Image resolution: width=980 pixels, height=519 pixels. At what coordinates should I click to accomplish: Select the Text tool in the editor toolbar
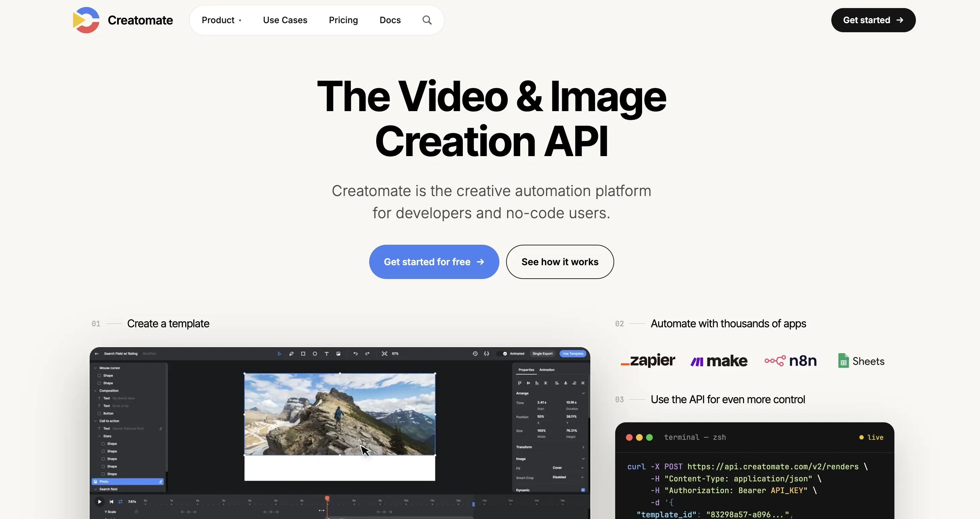[327, 353]
